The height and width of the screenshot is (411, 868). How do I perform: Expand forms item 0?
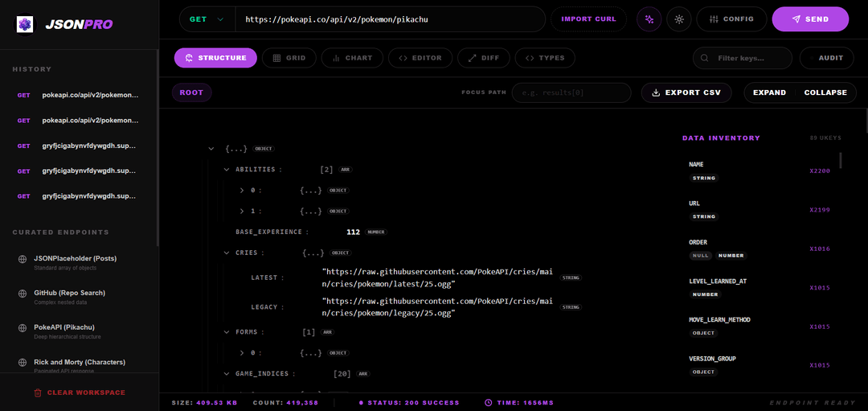tap(242, 353)
